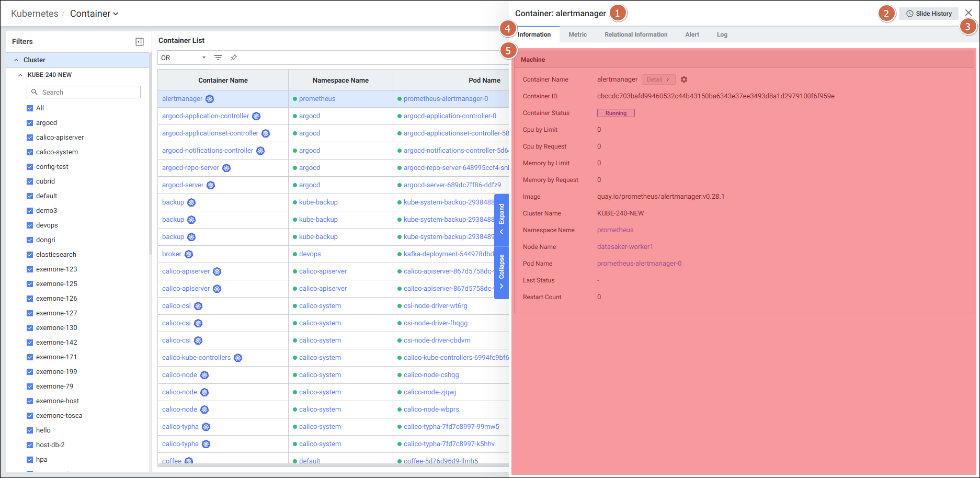This screenshot has width=980, height=478.
Task: Open the Relational Information tab
Action: [636, 35]
